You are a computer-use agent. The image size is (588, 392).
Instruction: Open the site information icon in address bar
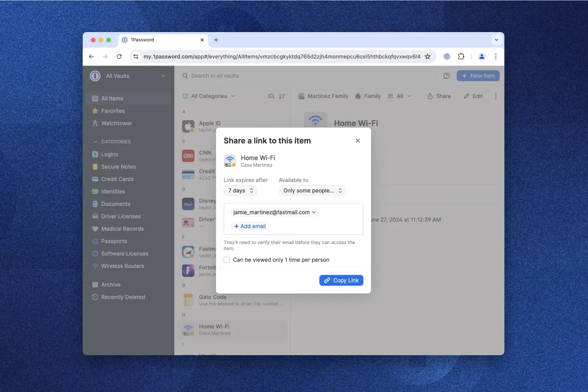pyautogui.click(x=136, y=57)
